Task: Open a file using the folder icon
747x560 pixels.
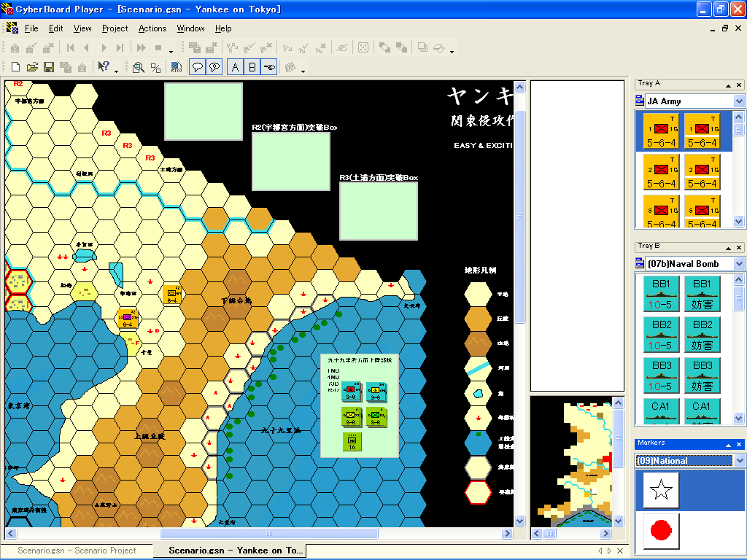Action: click(32, 67)
